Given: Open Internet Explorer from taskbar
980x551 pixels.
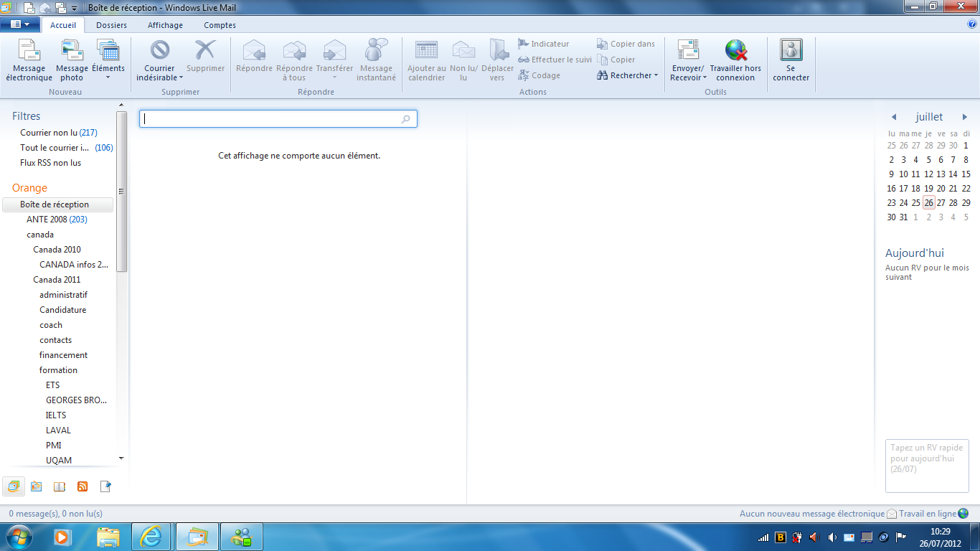Looking at the screenshot, I should coord(151,537).
